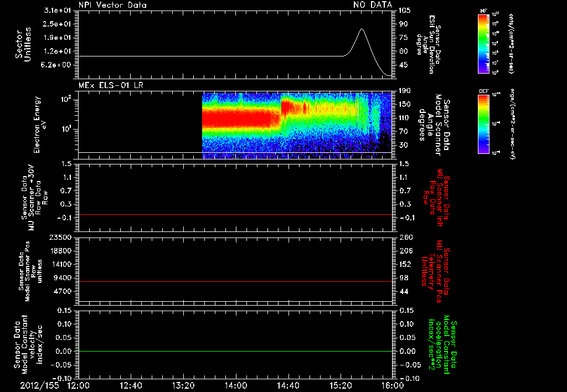Click the '2.5e+01' sector axis value
The image size is (567, 392).
click(58, 24)
